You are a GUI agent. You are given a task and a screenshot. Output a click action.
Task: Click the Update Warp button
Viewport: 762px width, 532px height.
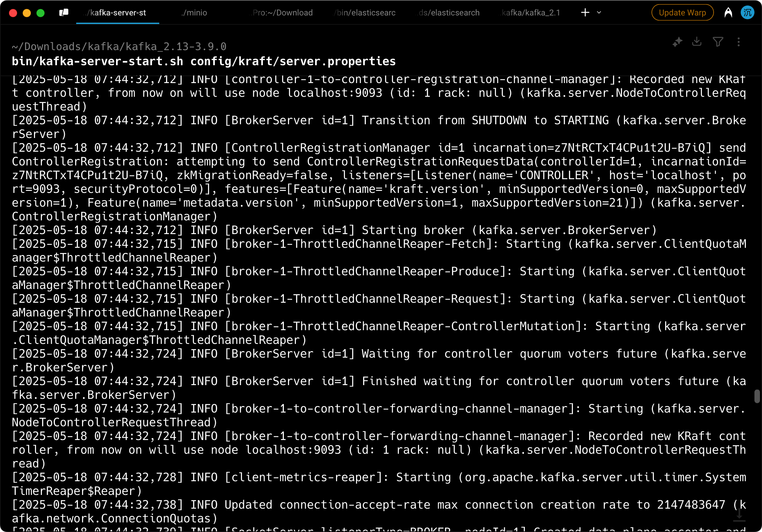(x=682, y=13)
